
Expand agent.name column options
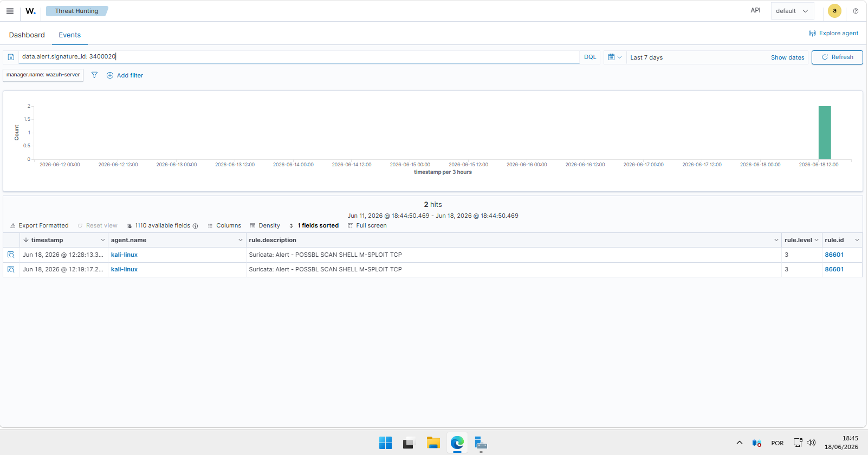(x=241, y=240)
